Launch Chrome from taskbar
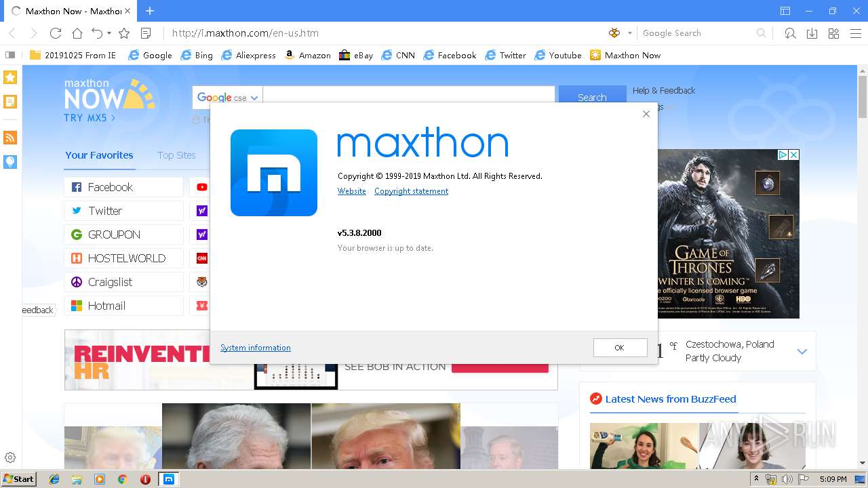This screenshot has width=868, height=488. click(123, 479)
